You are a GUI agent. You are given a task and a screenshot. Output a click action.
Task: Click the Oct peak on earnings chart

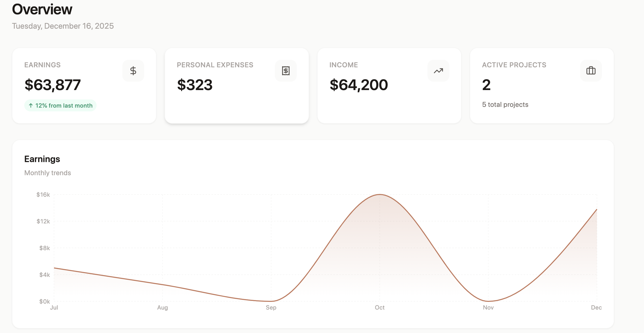(379, 195)
